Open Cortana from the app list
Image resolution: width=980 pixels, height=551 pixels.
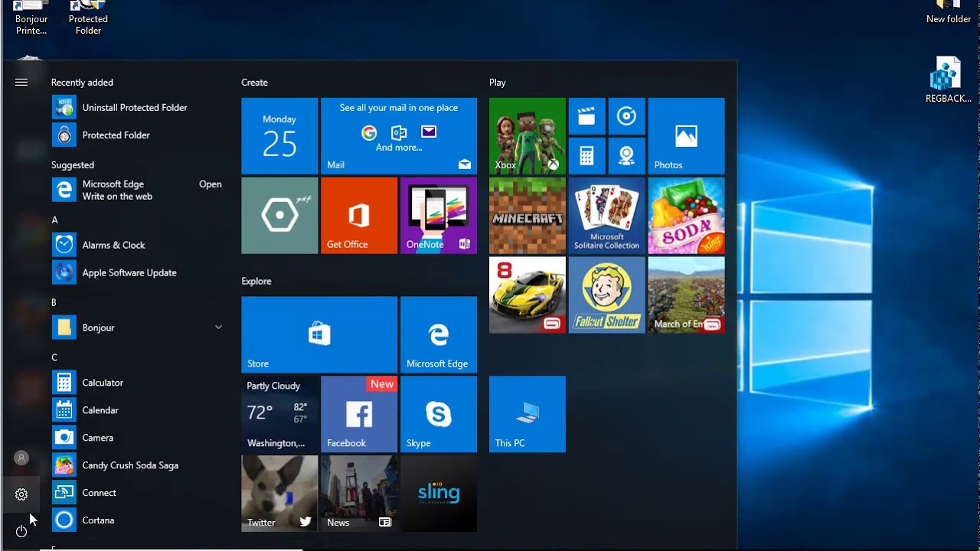click(x=139, y=521)
